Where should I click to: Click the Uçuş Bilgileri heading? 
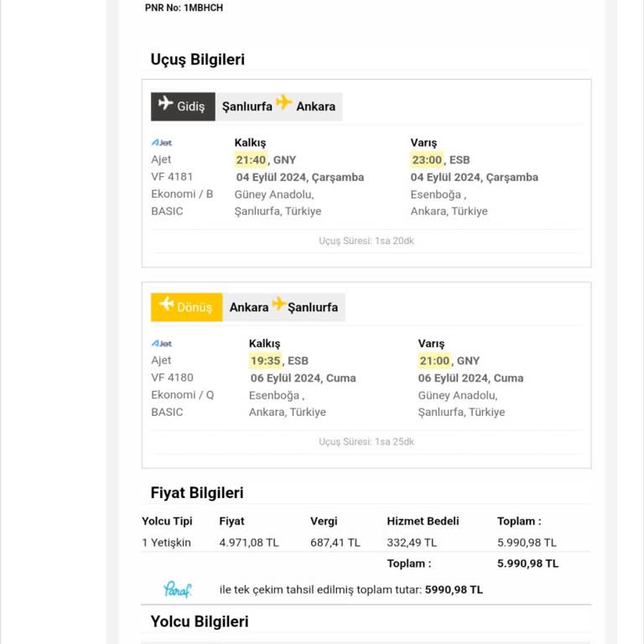(198, 60)
